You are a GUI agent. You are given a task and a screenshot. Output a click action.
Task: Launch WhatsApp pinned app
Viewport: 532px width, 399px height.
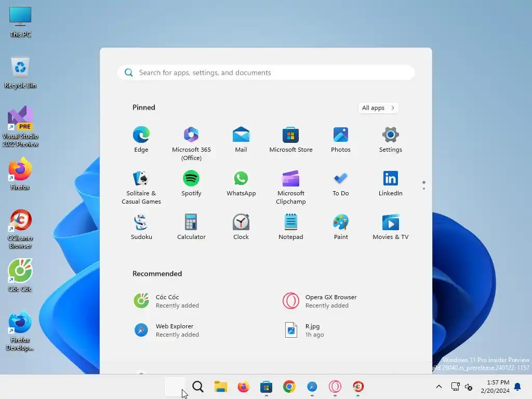tap(241, 183)
